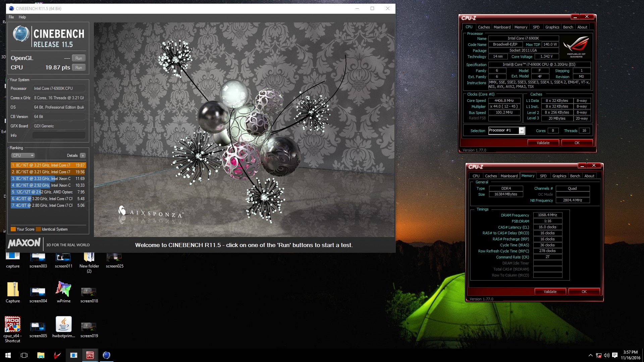The image size is (644, 362).
Task: Open network status tray icon
Action: coord(599,355)
